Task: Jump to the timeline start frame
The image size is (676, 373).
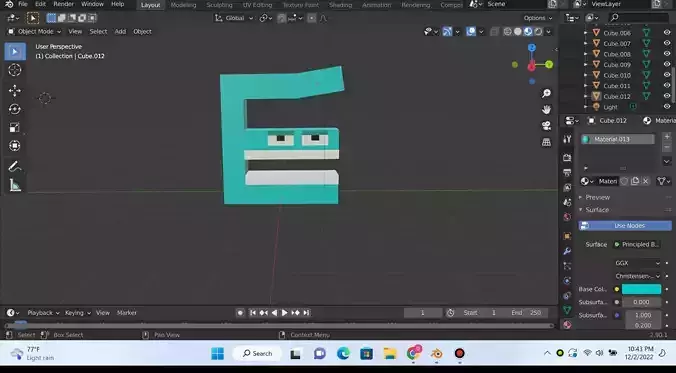Action: point(253,313)
